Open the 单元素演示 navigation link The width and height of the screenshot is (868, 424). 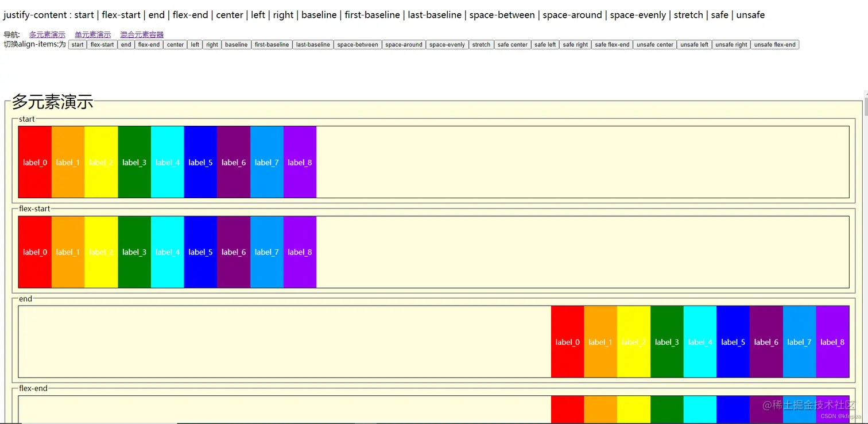(x=92, y=34)
